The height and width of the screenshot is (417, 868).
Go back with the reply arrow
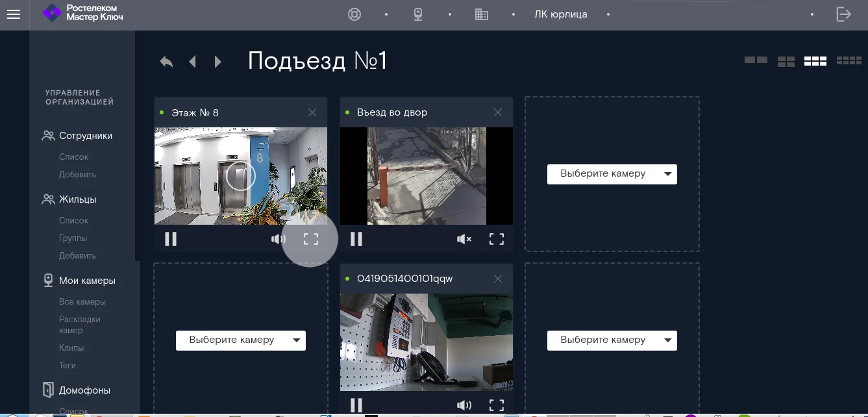166,62
